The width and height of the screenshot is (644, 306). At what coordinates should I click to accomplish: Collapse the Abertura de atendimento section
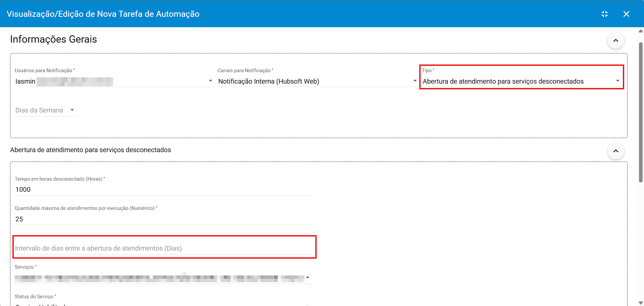pos(616,151)
